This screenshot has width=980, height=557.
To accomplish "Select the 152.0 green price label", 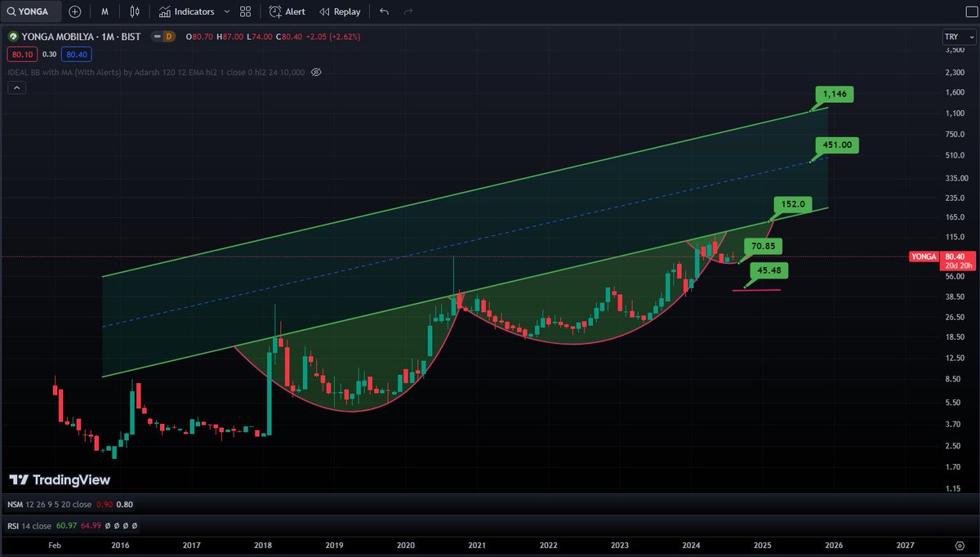I will 793,204.
